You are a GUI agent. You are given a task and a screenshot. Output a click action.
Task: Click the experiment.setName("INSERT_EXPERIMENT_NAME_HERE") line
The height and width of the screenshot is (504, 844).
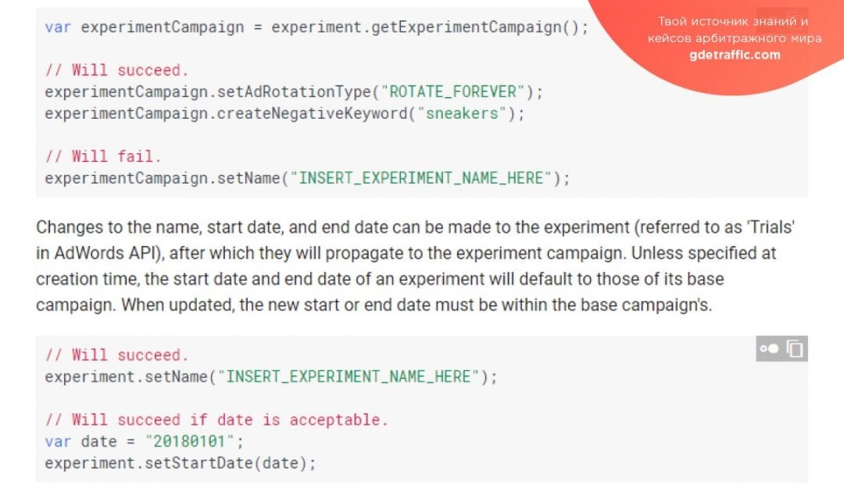pyautogui.click(x=270, y=377)
